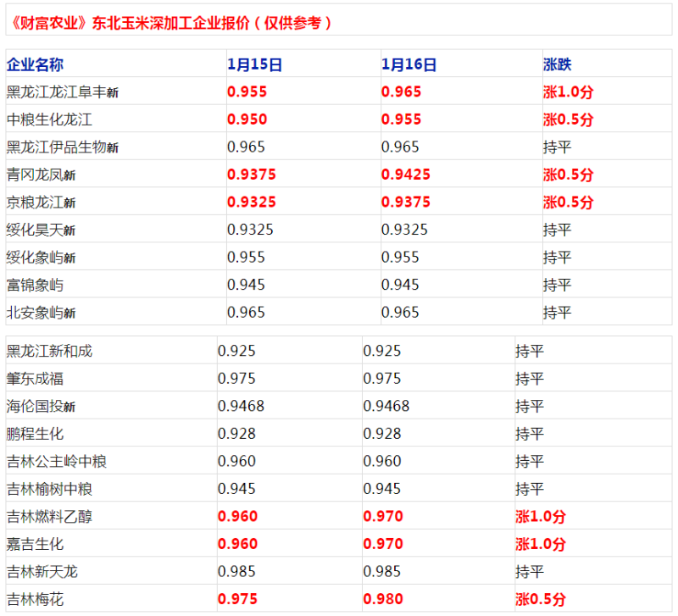This screenshot has height=616, width=678.
Task: Select the 黑龙江新和成 company name
Action: click(x=49, y=351)
